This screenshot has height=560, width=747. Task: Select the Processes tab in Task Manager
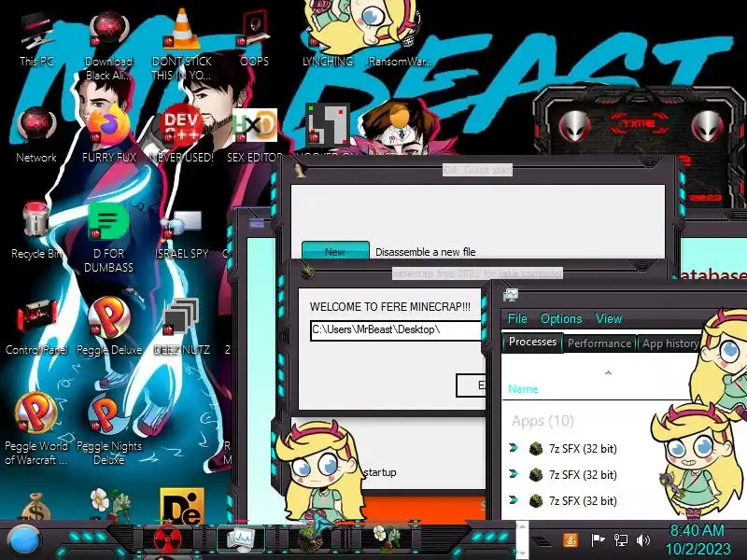tap(532, 342)
